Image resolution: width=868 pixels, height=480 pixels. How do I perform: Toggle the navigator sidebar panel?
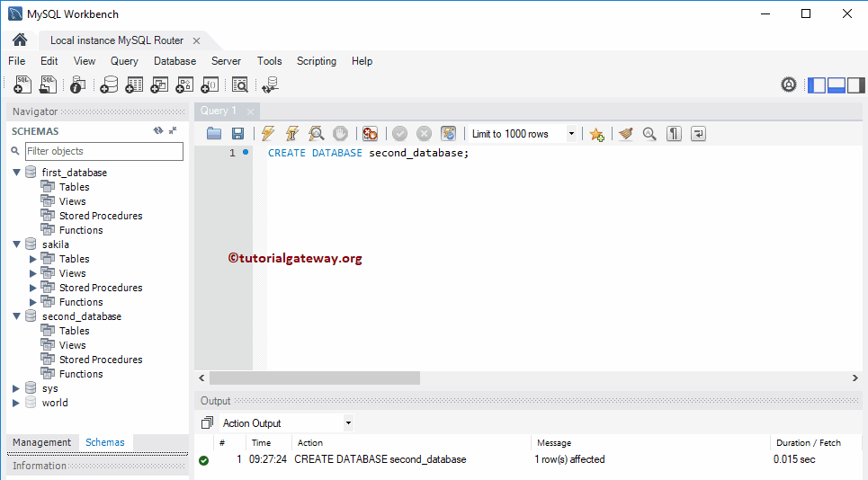click(x=817, y=85)
